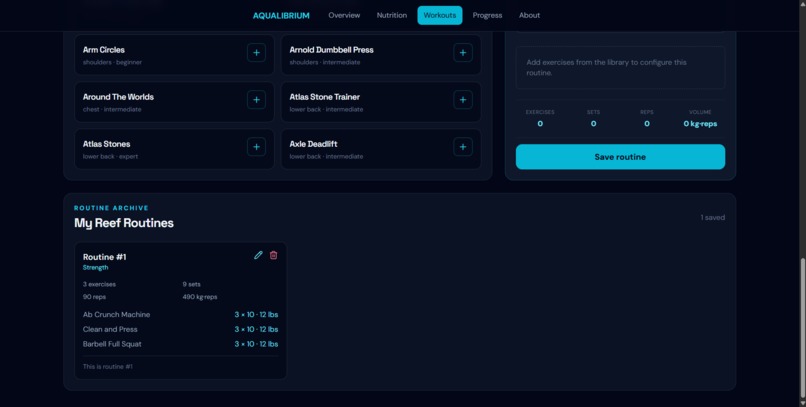Click the EXERCISES count in routine builder

(540, 124)
